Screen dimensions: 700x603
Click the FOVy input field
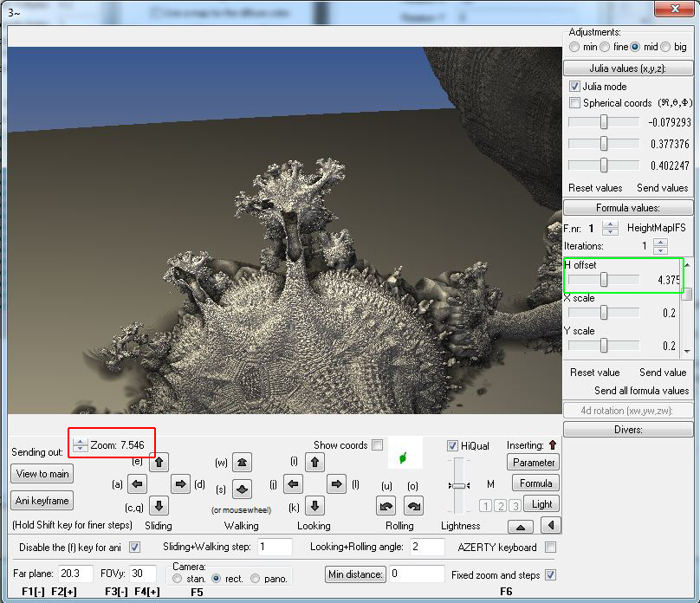[143, 574]
